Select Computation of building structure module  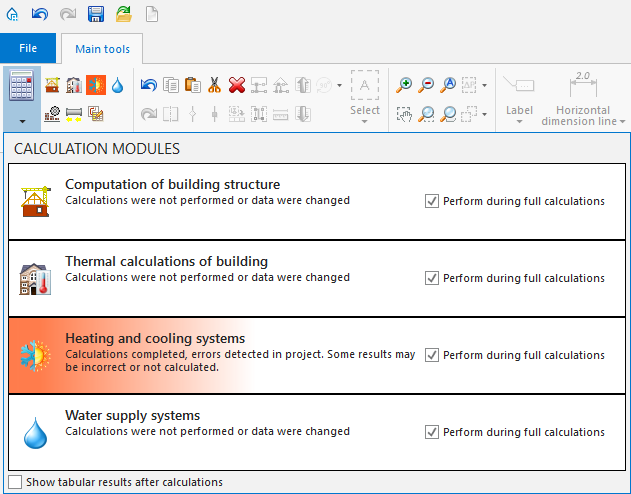(172, 185)
